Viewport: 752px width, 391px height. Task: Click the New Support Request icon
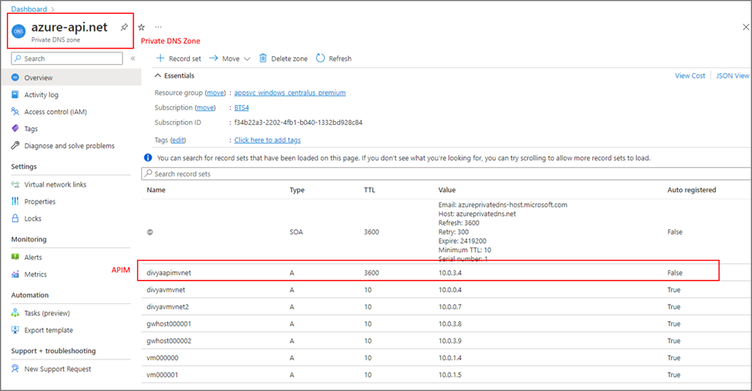(x=15, y=368)
